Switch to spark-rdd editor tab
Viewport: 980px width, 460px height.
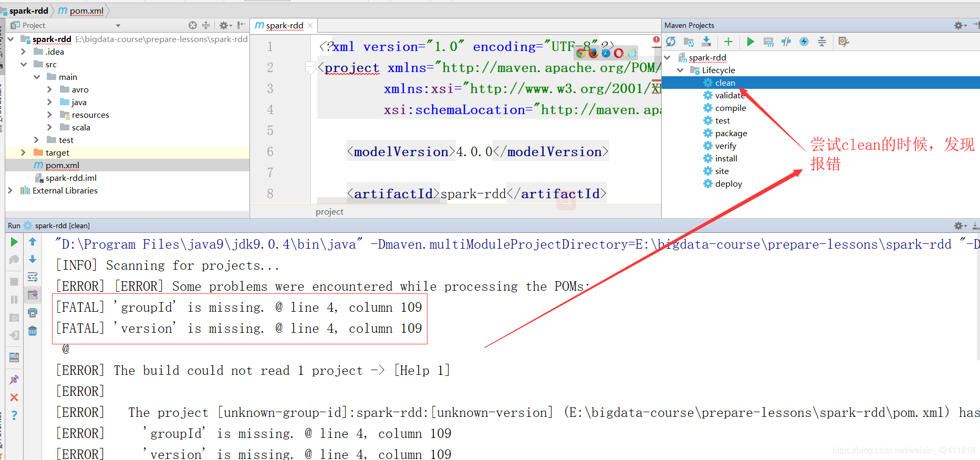(284, 25)
